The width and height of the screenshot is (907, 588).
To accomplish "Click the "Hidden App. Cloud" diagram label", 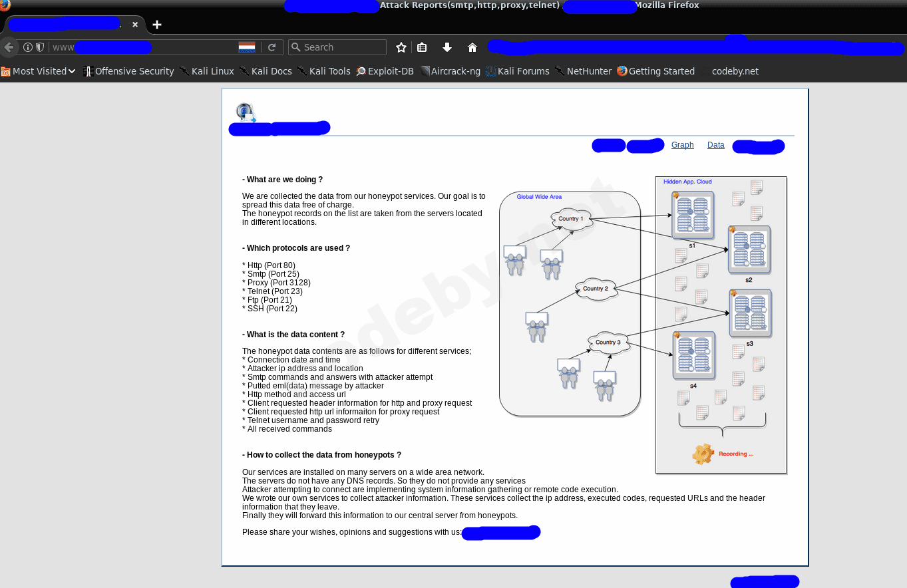I will (x=687, y=182).
